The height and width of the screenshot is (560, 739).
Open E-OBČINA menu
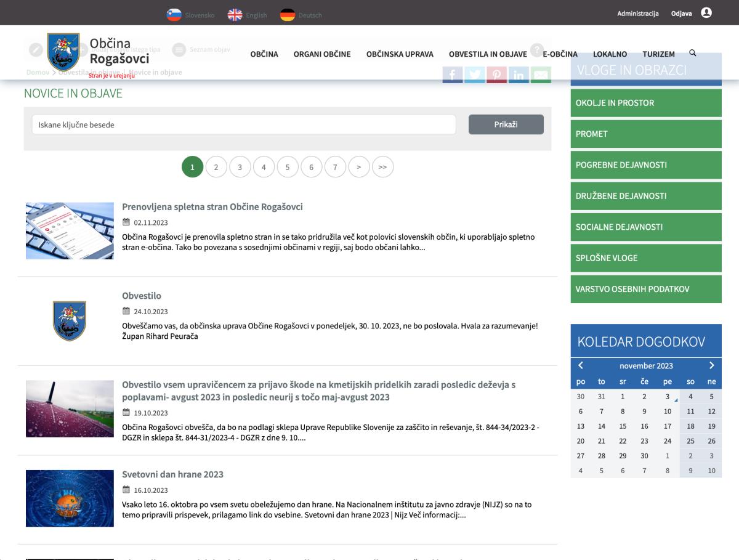560,54
